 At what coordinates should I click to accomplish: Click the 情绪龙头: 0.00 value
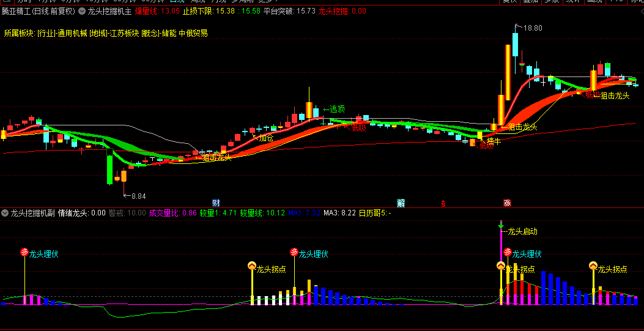(82, 213)
